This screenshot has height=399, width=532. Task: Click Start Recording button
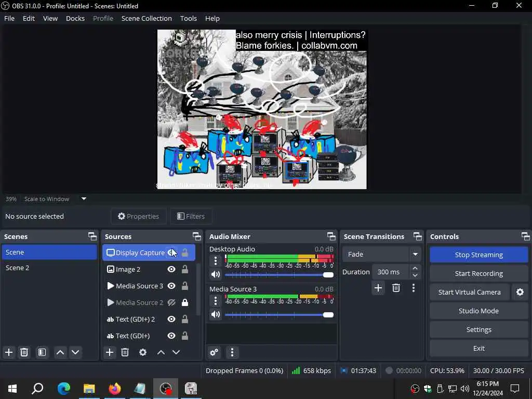(478, 273)
